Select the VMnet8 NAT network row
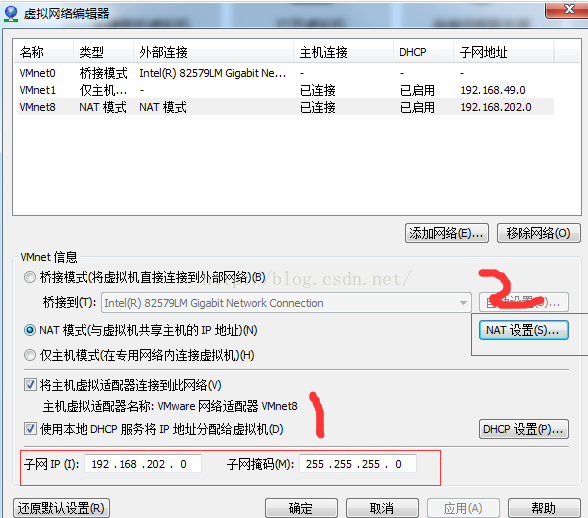 coord(286,107)
